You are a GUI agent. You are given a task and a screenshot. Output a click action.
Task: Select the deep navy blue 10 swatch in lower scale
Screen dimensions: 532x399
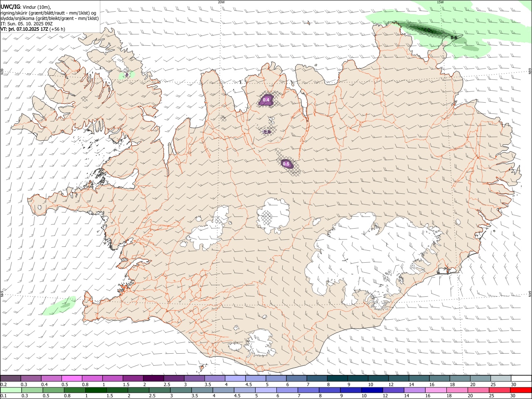tap(372, 390)
